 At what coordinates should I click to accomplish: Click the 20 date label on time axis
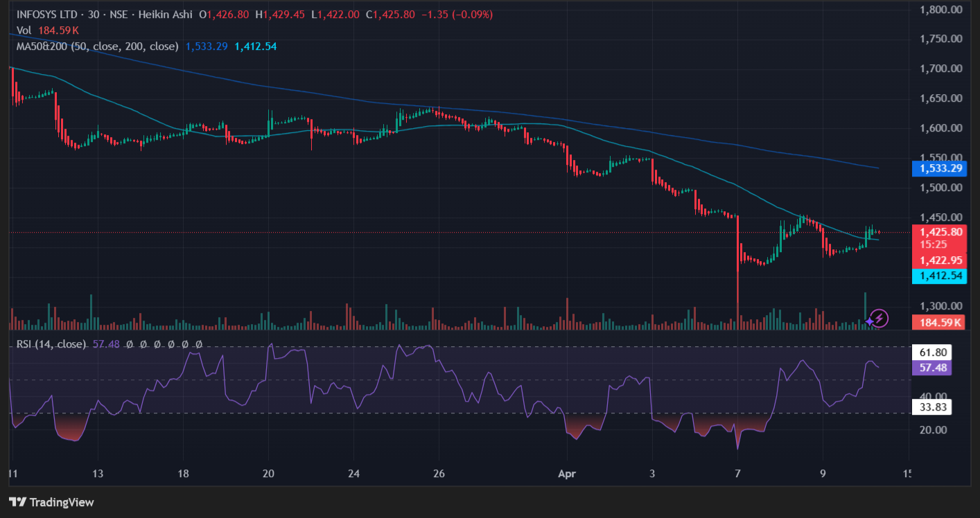(x=269, y=474)
